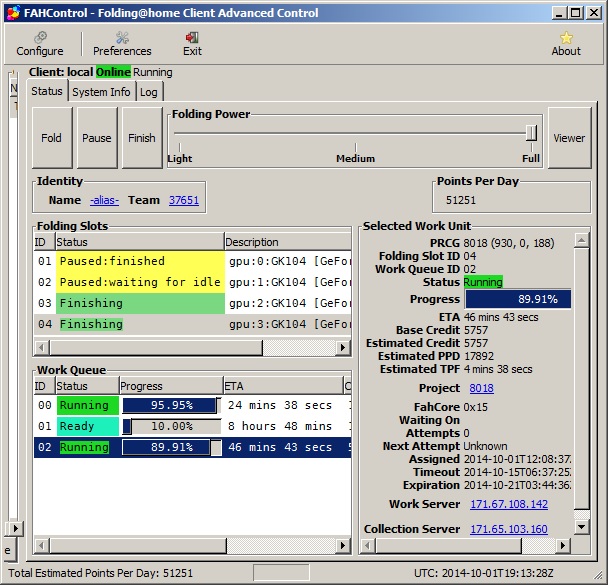Open the Project 8018 link
This screenshot has height=585, width=608.
tap(482, 388)
